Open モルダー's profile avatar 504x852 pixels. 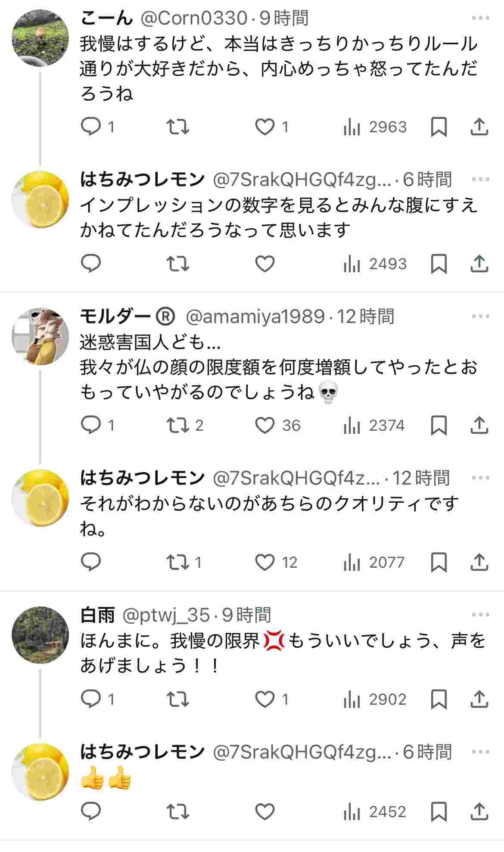(x=40, y=336)
